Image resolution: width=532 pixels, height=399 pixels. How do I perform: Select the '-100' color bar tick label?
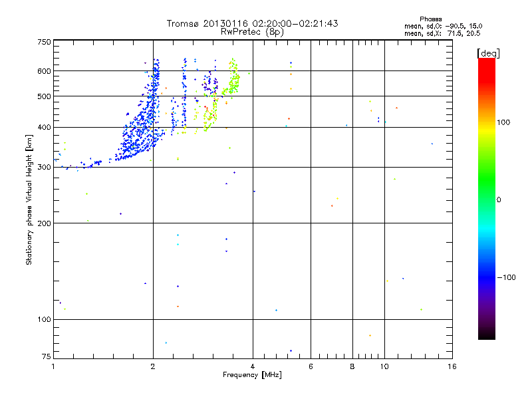[507, 277]
